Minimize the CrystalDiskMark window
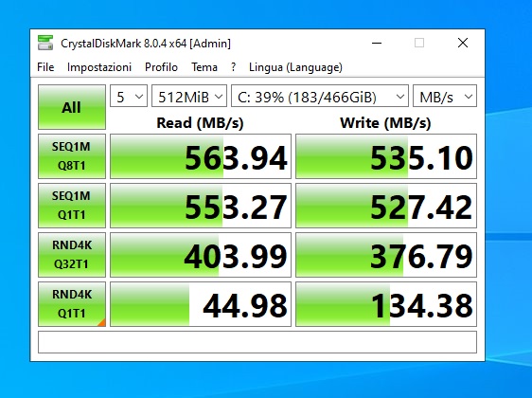Image resolution: width=532 pixels, height=398 pixels. 377,43
